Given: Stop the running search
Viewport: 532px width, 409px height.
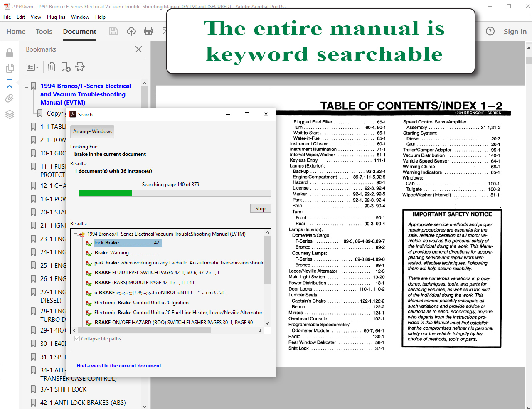Looking at the screenshot, I should [261, 209].
